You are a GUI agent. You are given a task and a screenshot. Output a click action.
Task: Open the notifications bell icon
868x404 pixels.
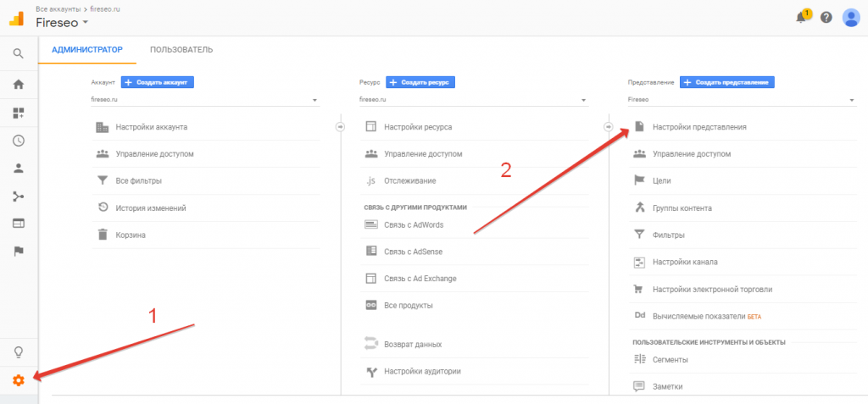pos(800,18)
